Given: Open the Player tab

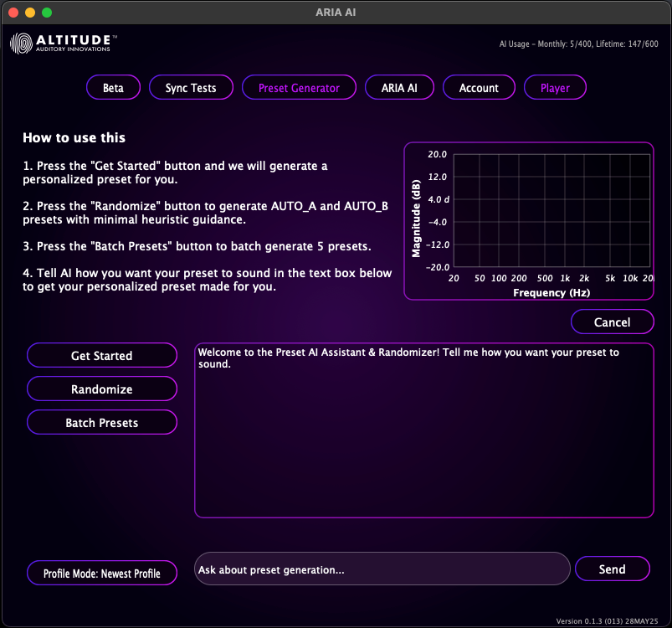Looking at the screenshot, I should click(555, 87).
